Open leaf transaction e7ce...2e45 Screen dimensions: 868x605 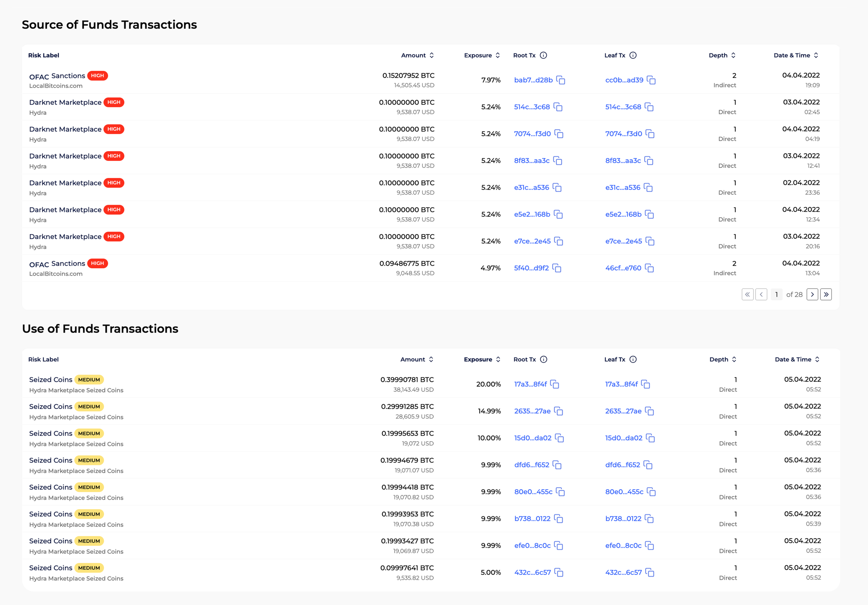tap(624, 241)
